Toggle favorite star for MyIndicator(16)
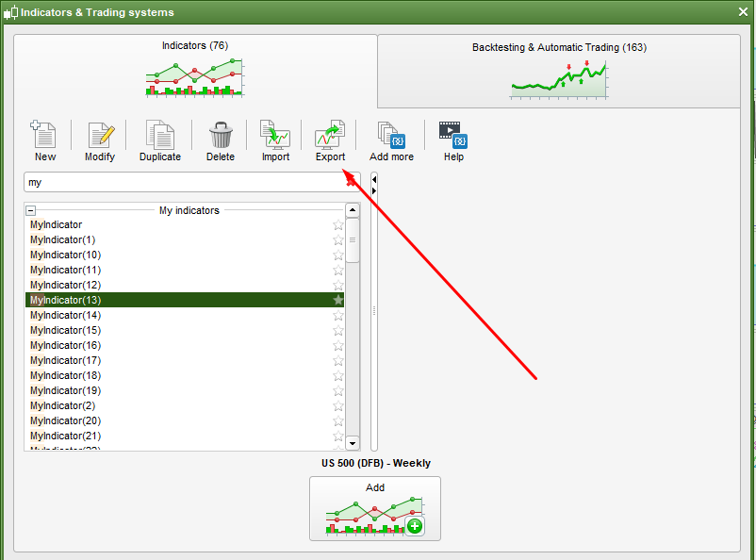The height and width of the screenshot is (560, 756). 338,345
